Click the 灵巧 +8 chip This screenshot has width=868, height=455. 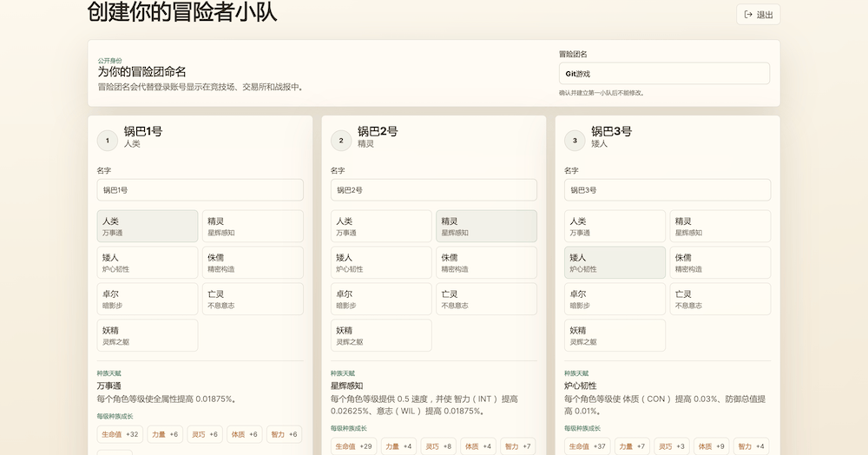pyautogui.click(x=438, y=446)
